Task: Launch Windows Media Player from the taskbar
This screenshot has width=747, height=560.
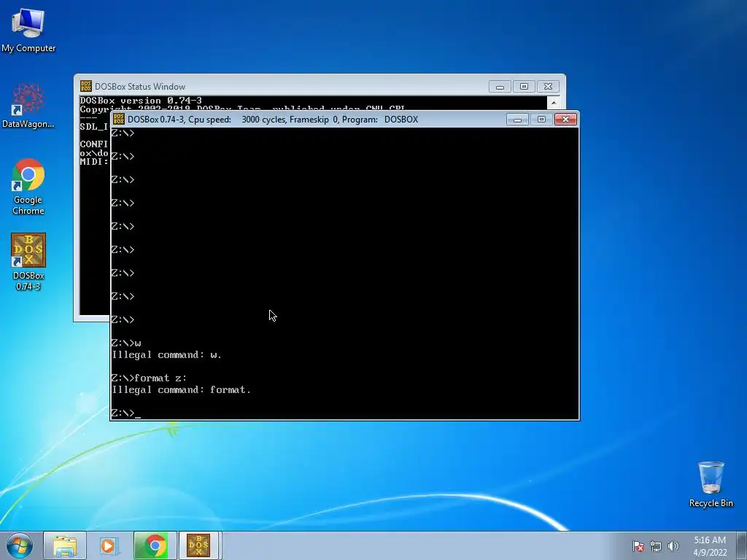Action: click(x=109, y=545)
